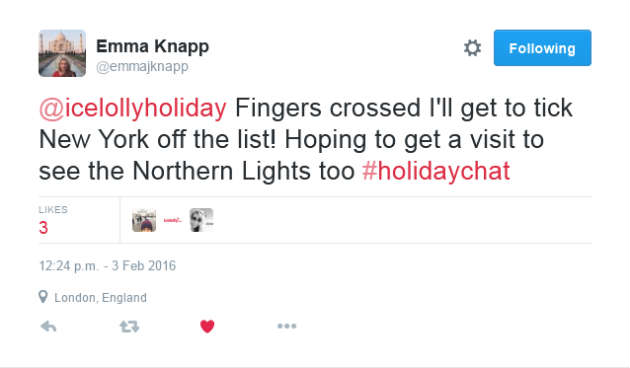Screen dimensions: 630x368
Task: Open the third liker's grayscale avatar
Action: click(202, 220)
